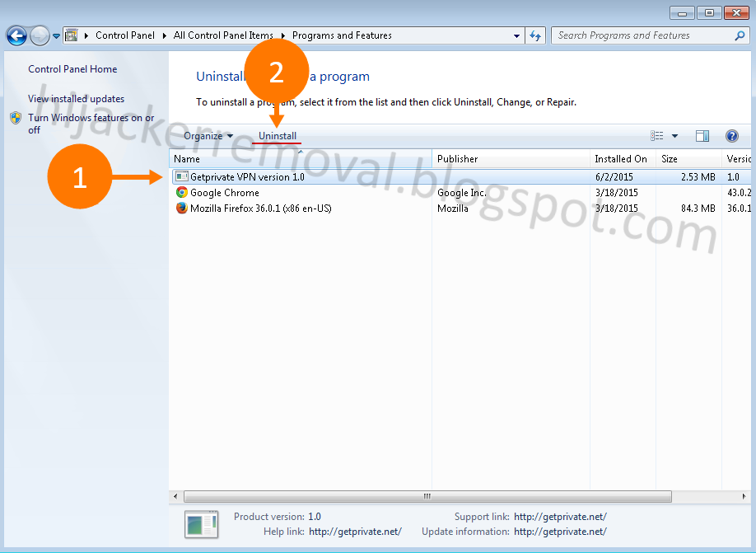Screen dimensions: 756x553
Task: Toggle the preview pane icon
Action: coord(702,136)
